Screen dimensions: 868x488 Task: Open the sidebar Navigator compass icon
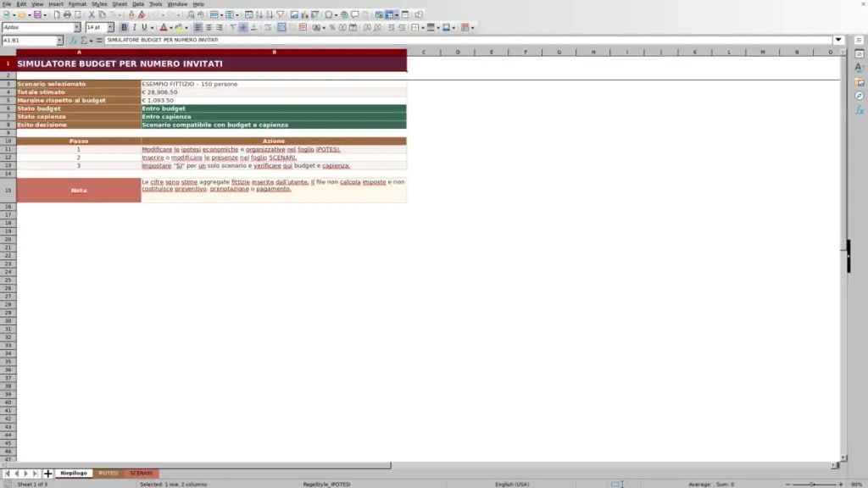860,97
